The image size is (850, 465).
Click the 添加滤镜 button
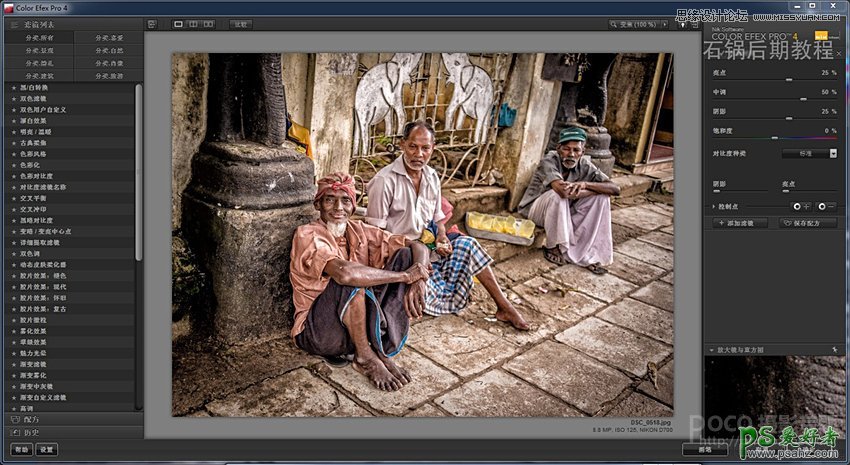[740, 223]
